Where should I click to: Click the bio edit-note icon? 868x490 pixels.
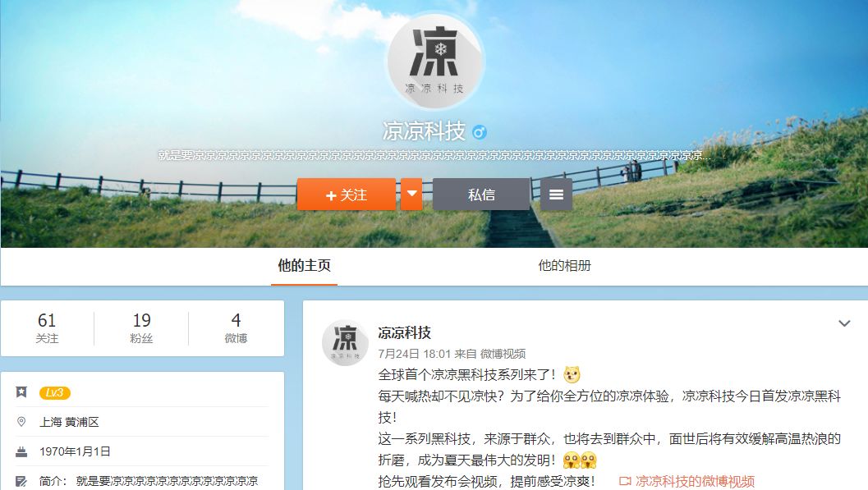click(x=21, y=482)
